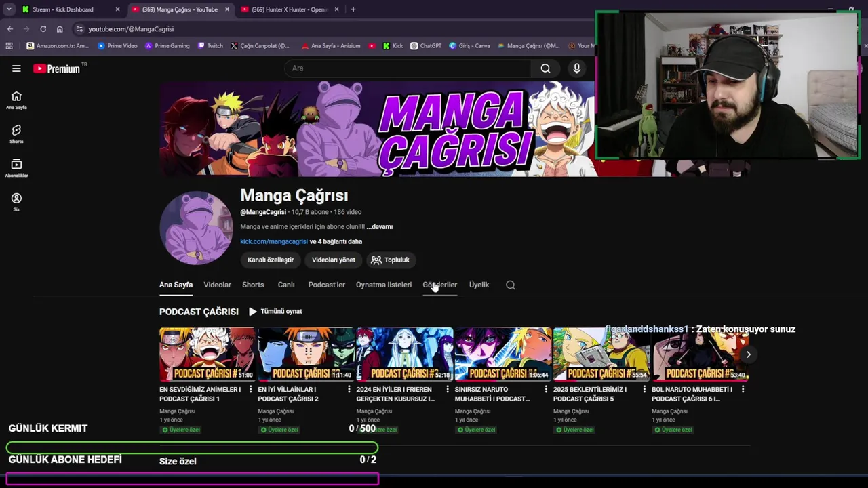Close the Stream - Kick Dashboard tab

click(117, 9)
